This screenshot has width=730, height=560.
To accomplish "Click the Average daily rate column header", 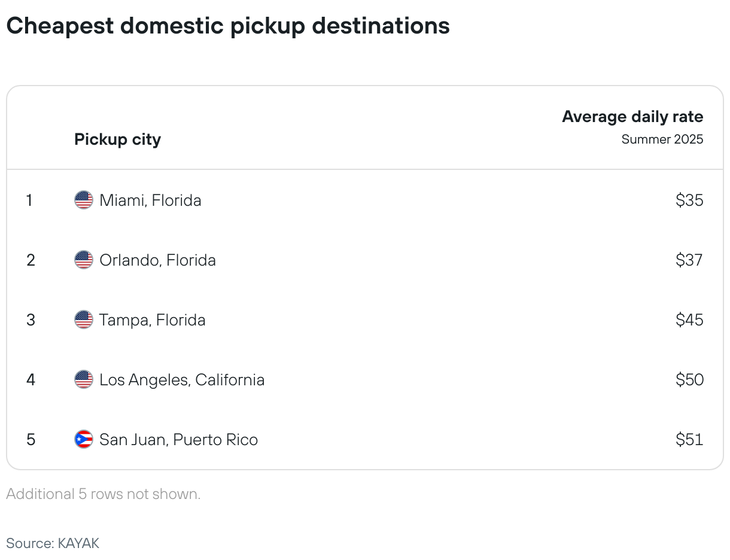I will [632, 117].
